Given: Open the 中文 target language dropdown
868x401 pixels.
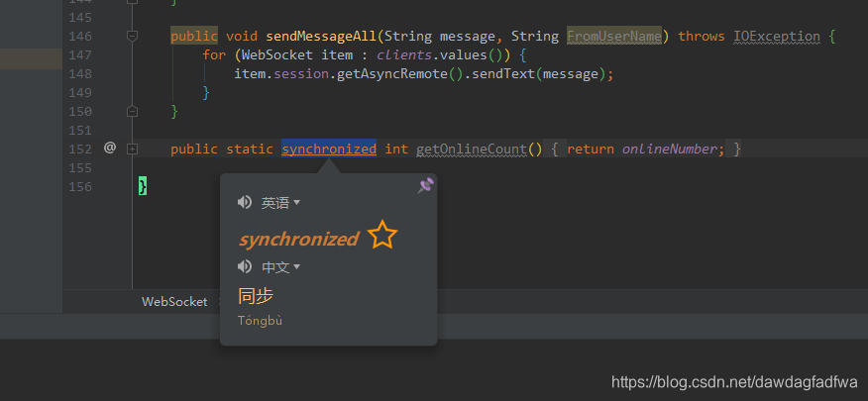Looking at the screenshot, I should coord(280,267).
